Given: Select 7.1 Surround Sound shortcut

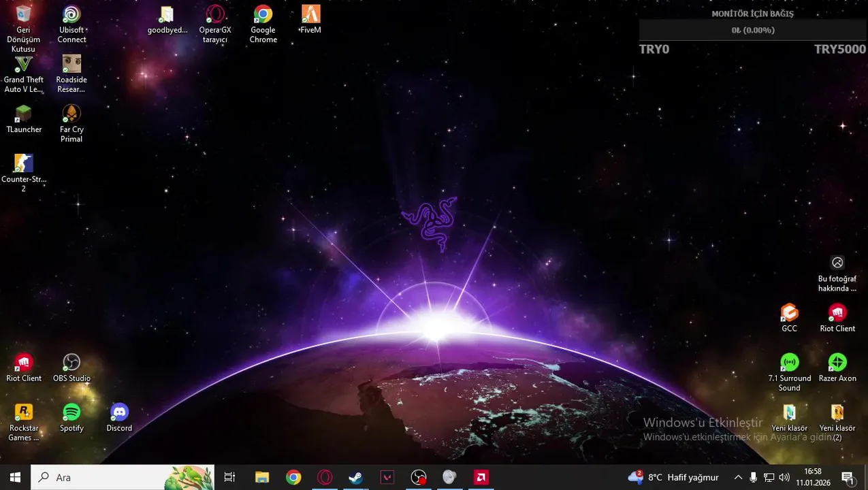Looking at the screenshot, I should [x=790, y=373].
